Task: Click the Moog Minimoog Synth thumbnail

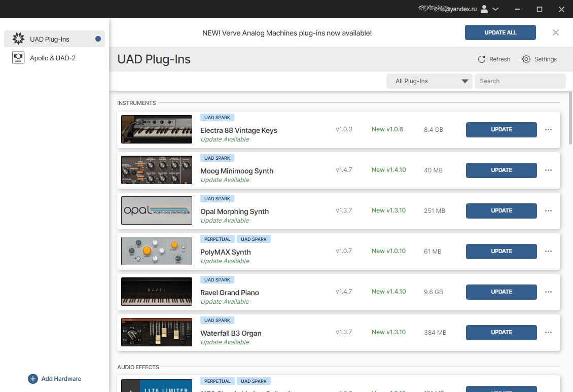Action: coord(156,170)
